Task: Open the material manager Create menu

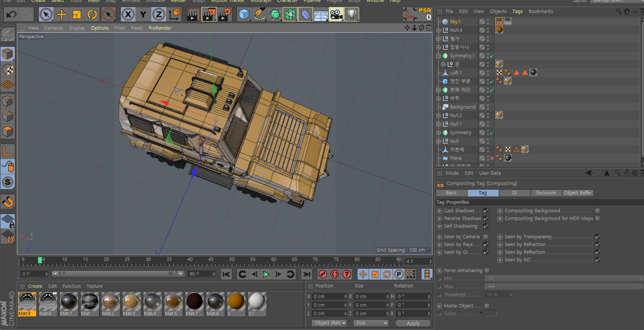Action: 35,286
